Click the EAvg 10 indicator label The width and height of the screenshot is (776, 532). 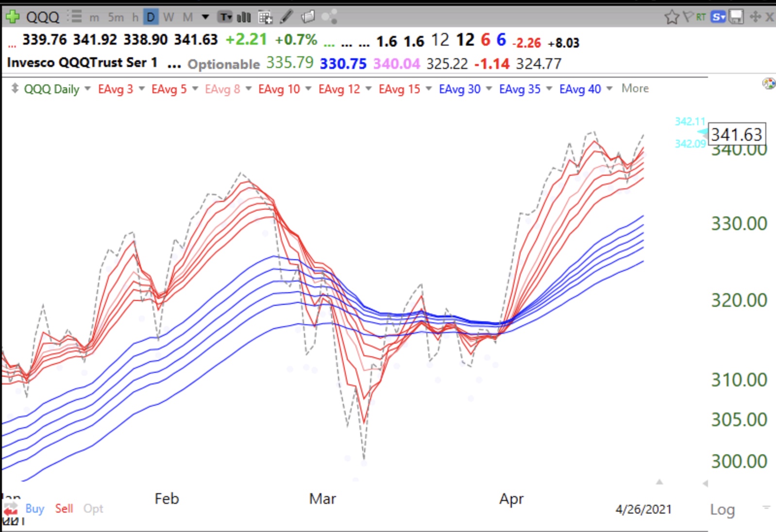(279, 89)
